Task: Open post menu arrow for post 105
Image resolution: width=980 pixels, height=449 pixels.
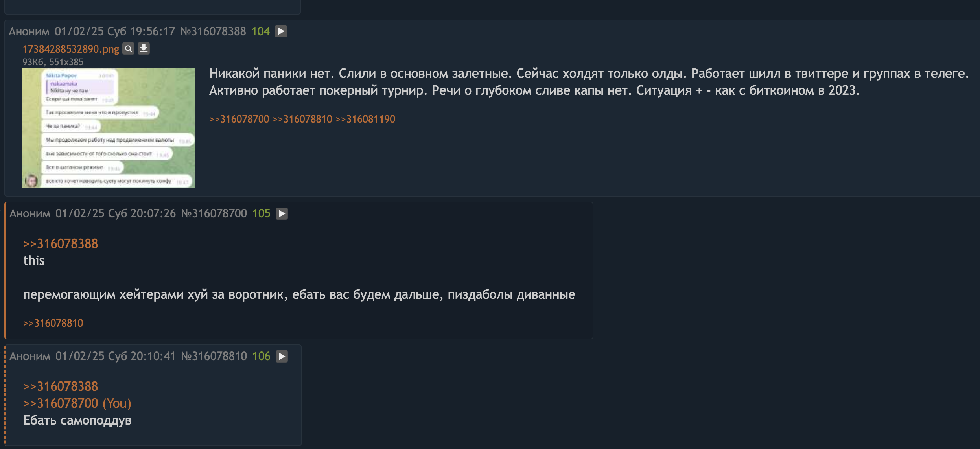Action: [x=282, y=213]
